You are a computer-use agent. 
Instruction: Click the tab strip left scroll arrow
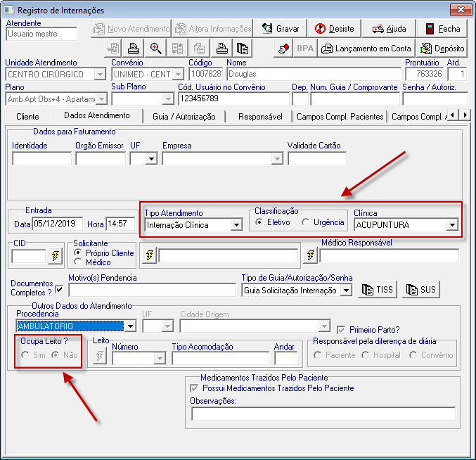coord(453,115)
